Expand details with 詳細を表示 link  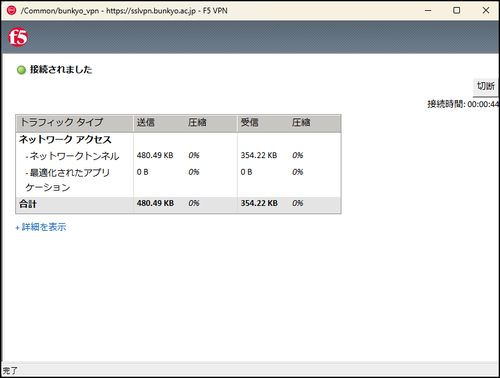(x=41, y=227)
